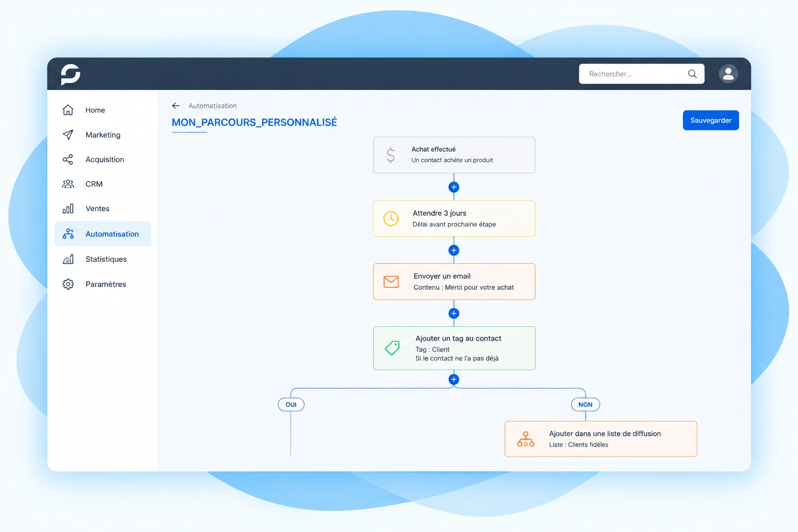Image resolution: width=798 pixels, height=532 pixels.
Task: Add a step below Achat effectué
Action: coord(454,187)
